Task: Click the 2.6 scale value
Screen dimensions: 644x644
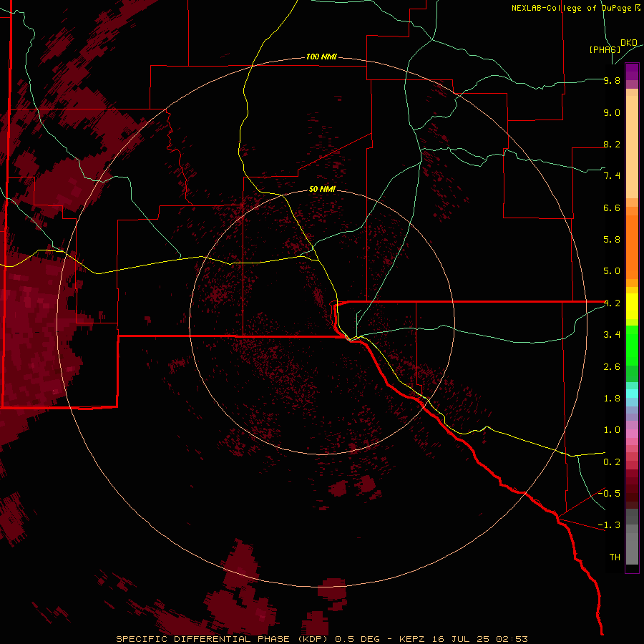Action: tap(612, 367)
